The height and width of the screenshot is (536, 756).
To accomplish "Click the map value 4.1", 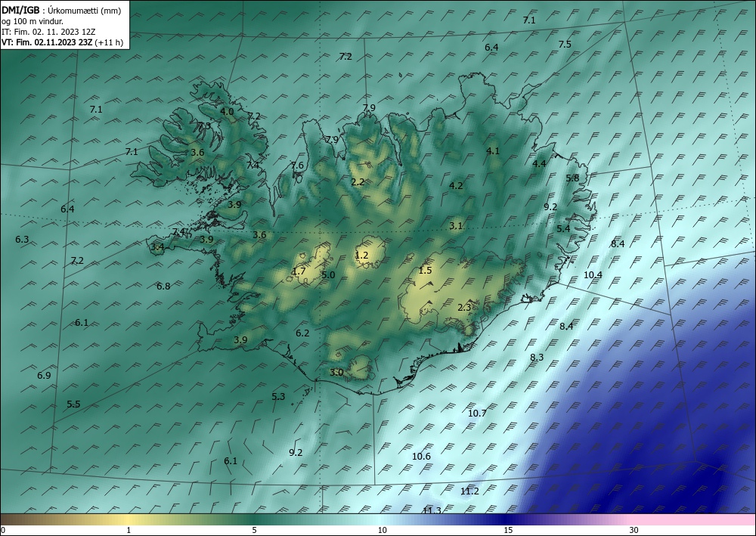I will click(x=493, y=151).
